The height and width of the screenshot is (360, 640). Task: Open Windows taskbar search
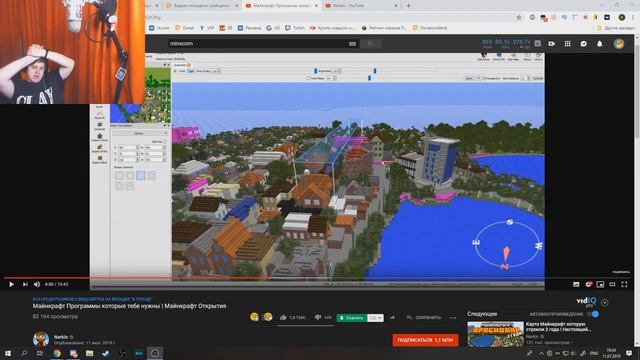pyautogui.click(x=24, y=353)
